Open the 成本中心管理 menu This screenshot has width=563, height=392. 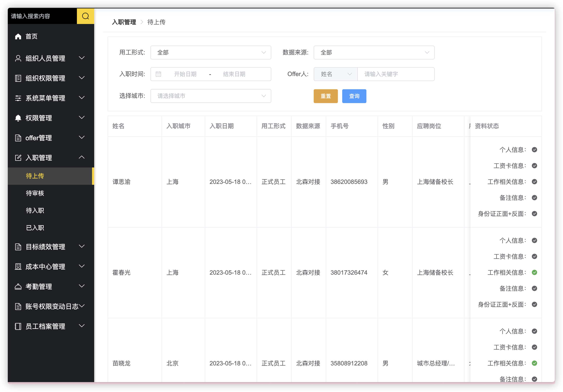(51, 266)
